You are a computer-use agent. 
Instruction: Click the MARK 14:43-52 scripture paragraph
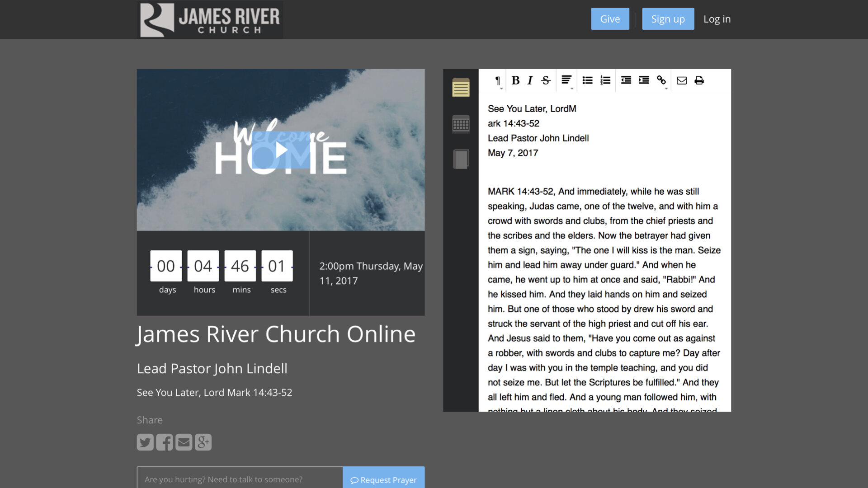604,300
